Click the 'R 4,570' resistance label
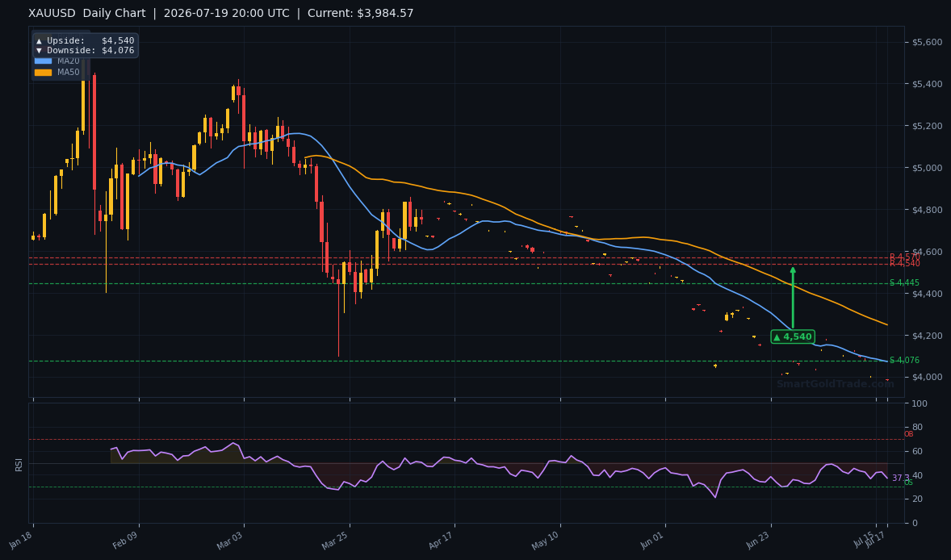 (x=904, y=257)
